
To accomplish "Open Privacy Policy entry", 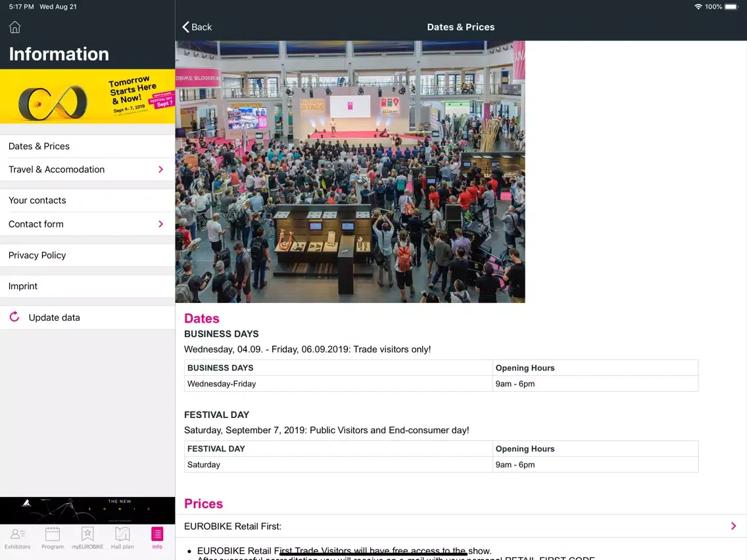I will pyautogui.click(x=87, y=255).
